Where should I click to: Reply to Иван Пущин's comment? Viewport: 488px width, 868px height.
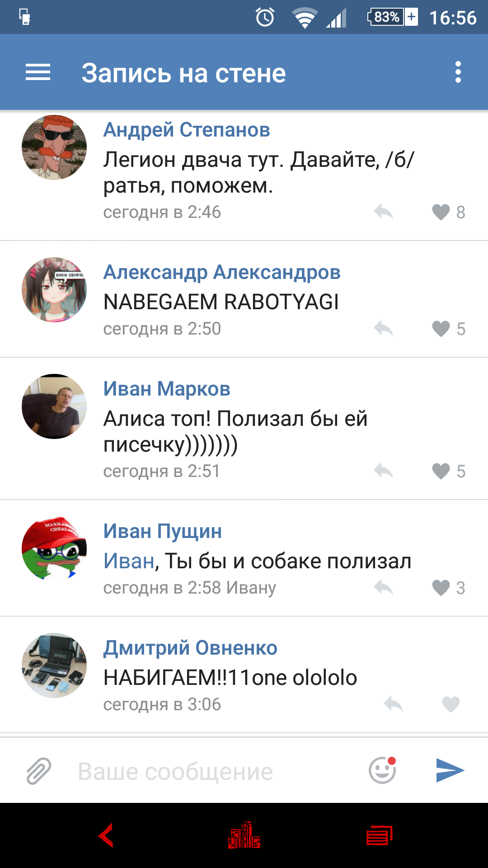384,587
